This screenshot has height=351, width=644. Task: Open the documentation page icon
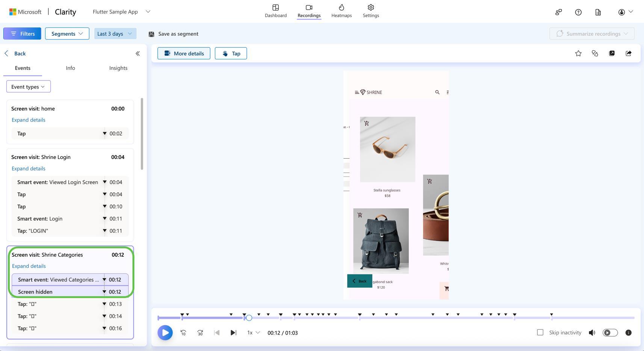pos(598,12)
